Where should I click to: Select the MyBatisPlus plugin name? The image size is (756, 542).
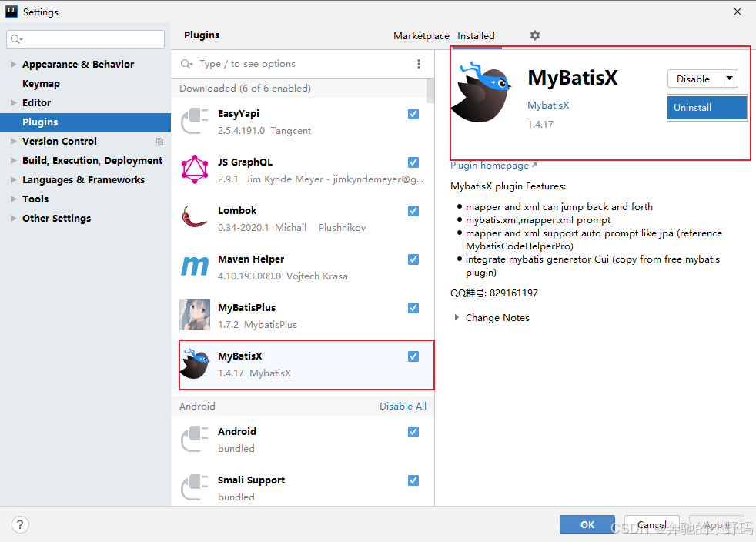247,308
